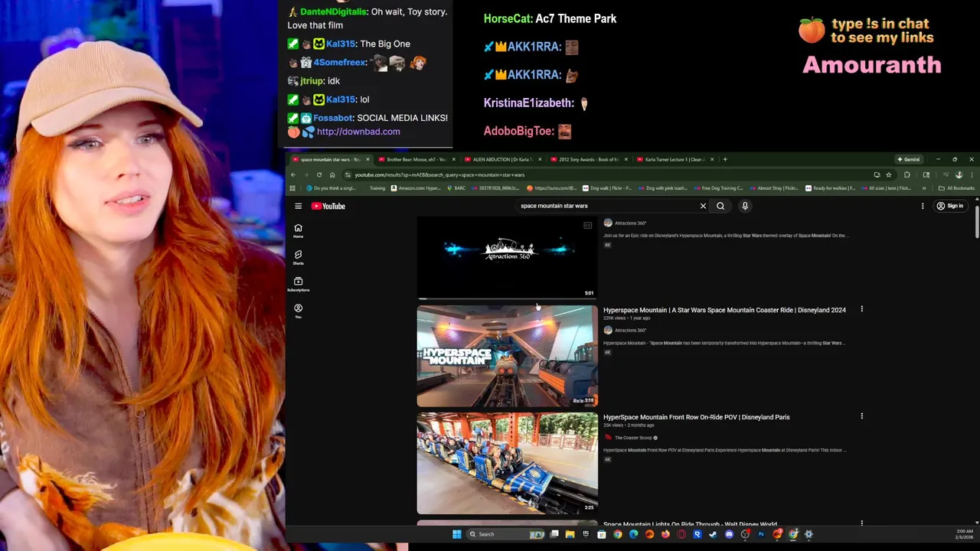The width and height of the screenshot is (980, 551).
Task: Open YouTube settings three-dot menu near Sign in
Action: [x=923, y=206]
